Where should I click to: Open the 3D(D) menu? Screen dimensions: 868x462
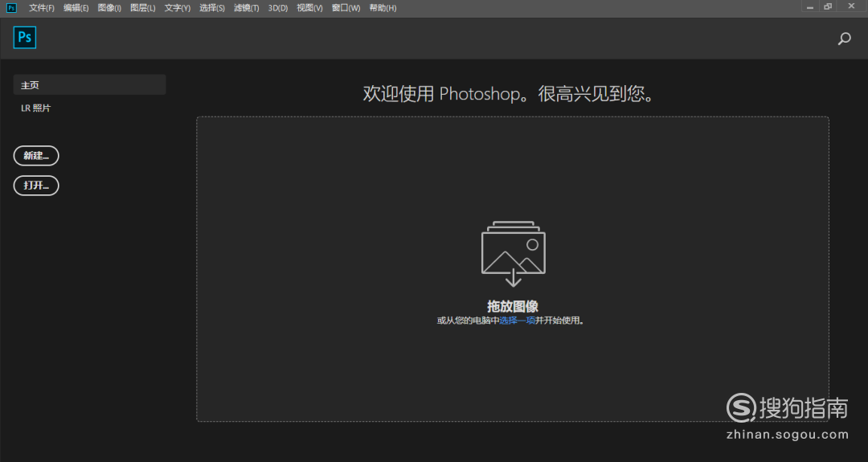click(x=278, y=8)
